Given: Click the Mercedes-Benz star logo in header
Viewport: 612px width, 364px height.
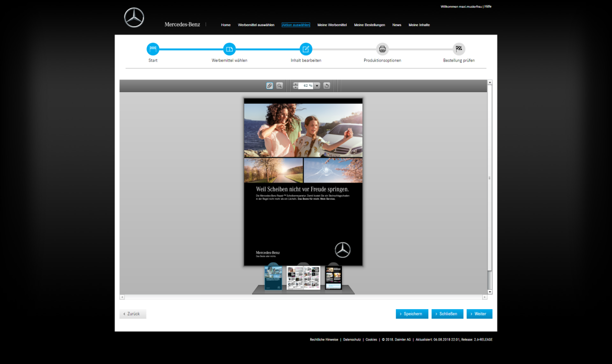Looking at the screenshot, I should click(134, 18).
